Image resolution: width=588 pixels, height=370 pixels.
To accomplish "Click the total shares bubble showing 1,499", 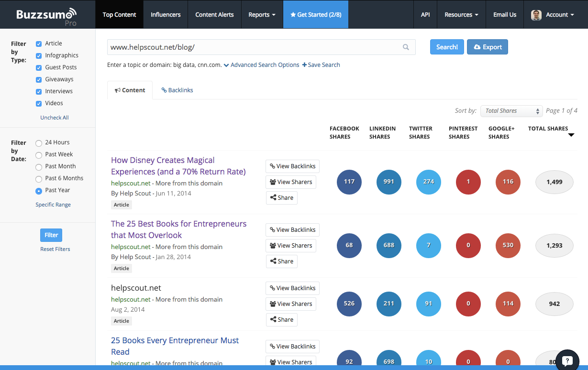I will pos(554,182).
